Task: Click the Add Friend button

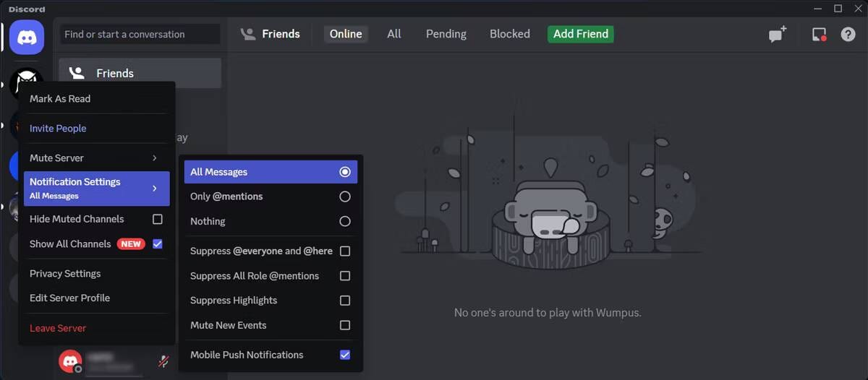Action: [581, 34]
